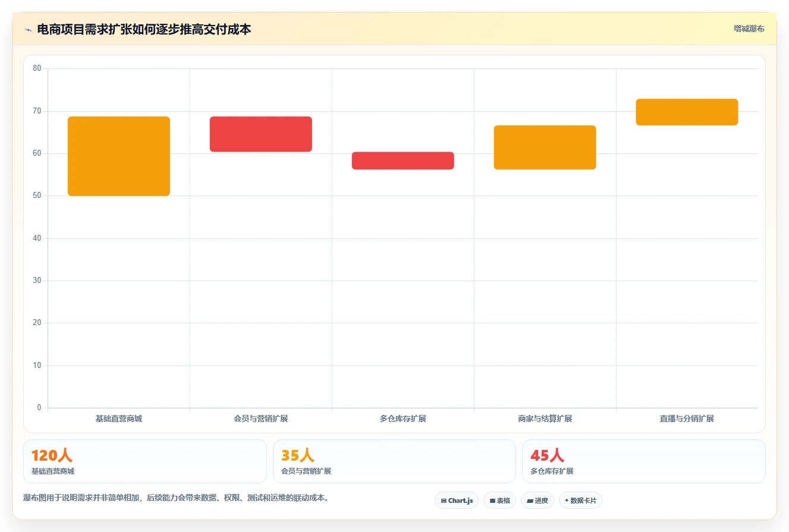Select the red 会员与营销扩展 waterfall bar
789x532 pixels.
261,134
